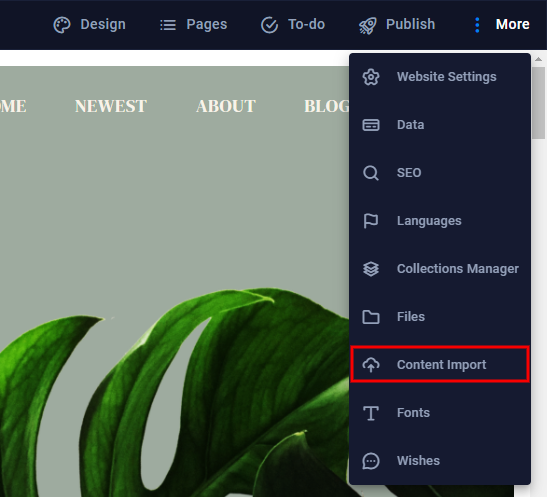Open the Design palette icon
The height and width of the screenshot is (497, 550).
pos(62,25)
